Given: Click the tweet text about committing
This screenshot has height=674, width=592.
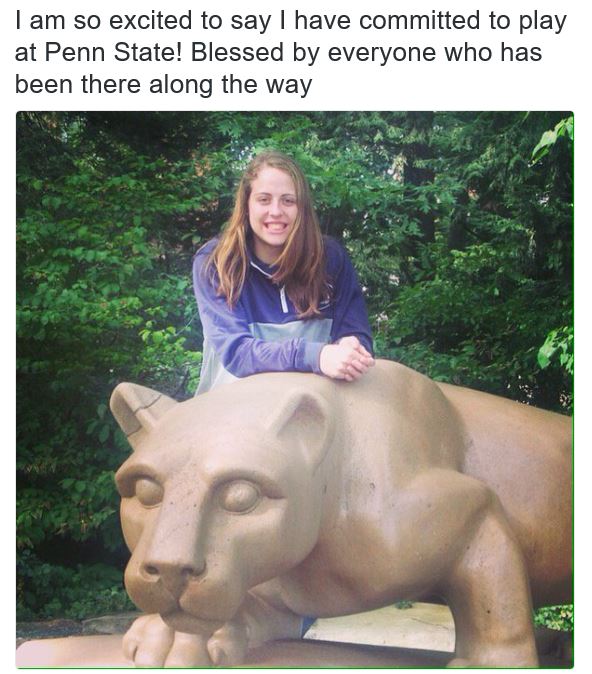Looking at the screenshot, I should (x=291, y=52).
